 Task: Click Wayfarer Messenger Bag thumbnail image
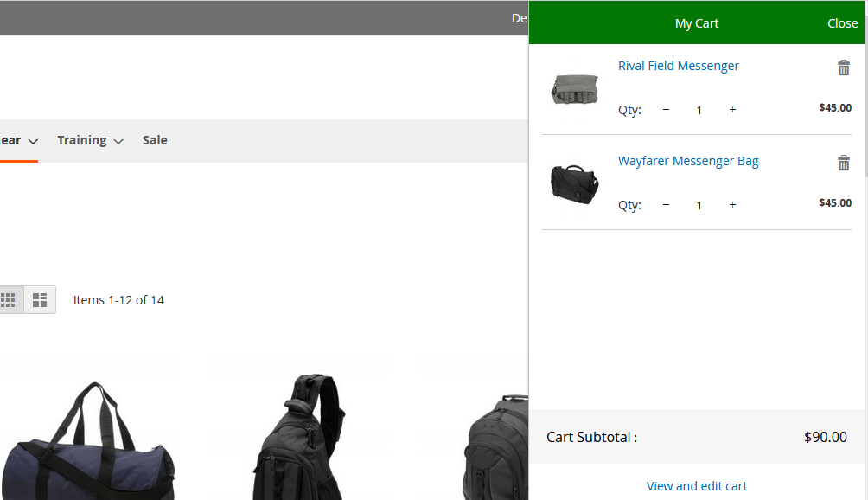point(575,183)
